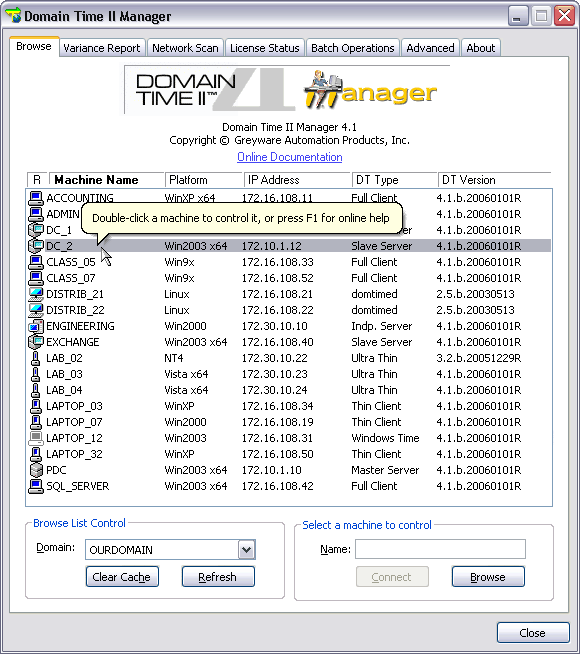Click the SQL_SERVER computer icon
This screenshot has height=654, width=580.
(x=36, y=486)
